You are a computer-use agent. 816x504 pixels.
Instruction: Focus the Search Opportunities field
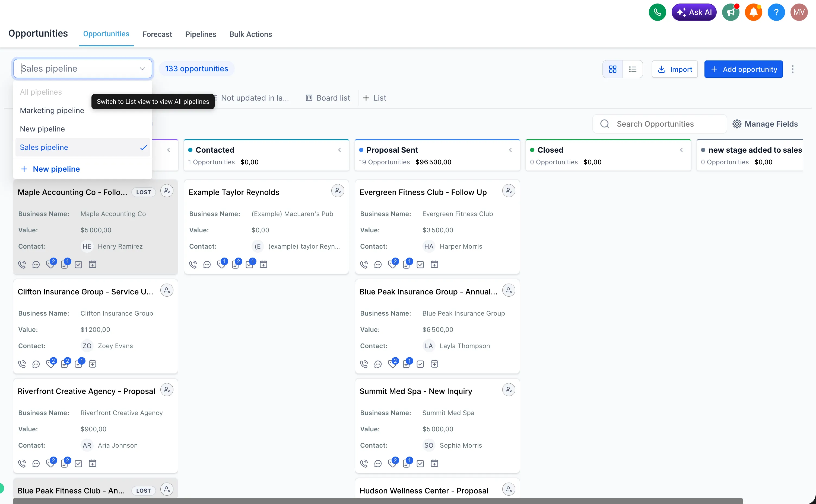click(659, 124)
